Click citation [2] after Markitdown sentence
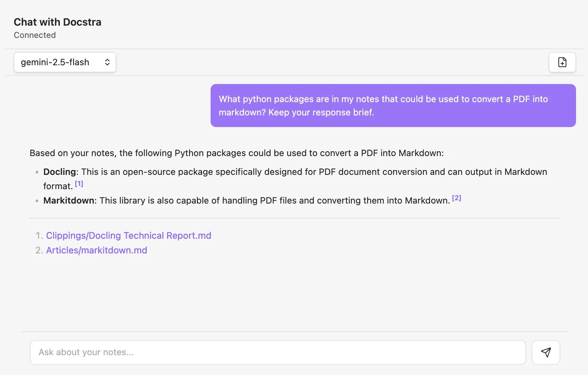 [x=456, y=198]
